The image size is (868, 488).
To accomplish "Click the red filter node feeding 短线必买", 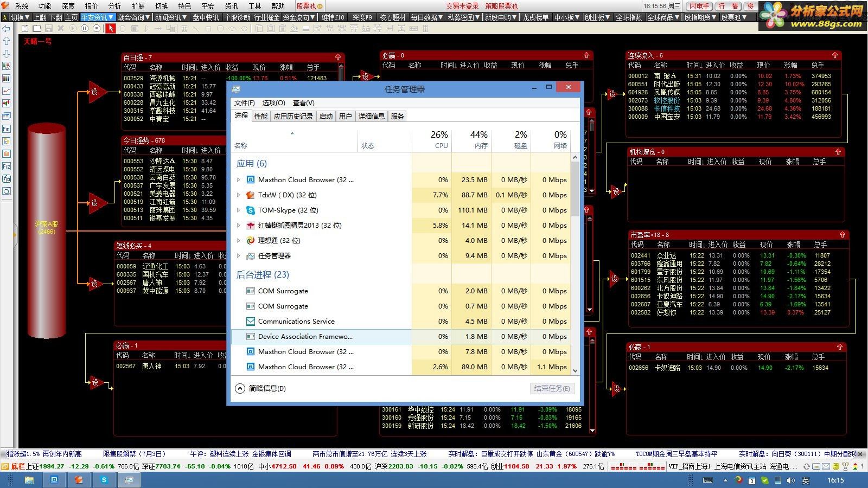I will coord(96,283).
